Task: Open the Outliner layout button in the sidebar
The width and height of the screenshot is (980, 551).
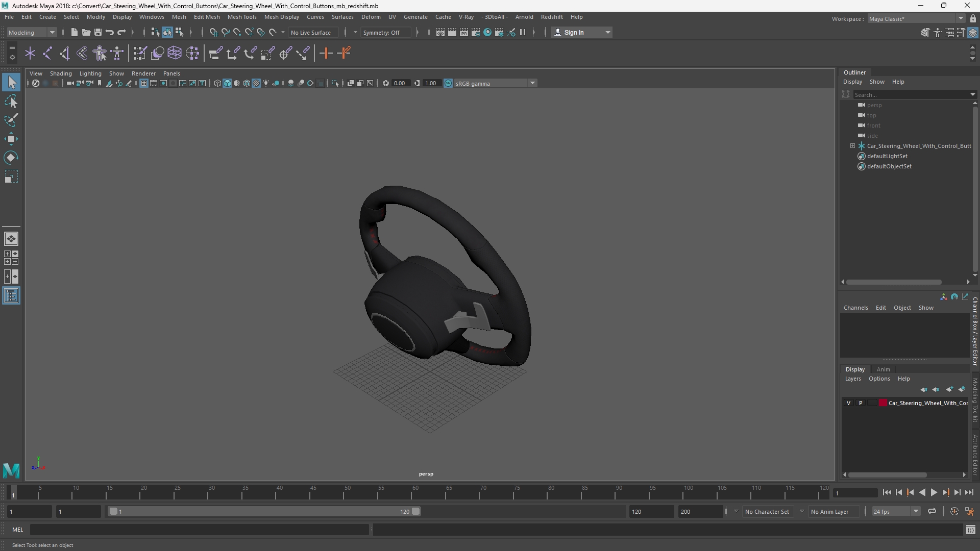Action: point(11,296)
